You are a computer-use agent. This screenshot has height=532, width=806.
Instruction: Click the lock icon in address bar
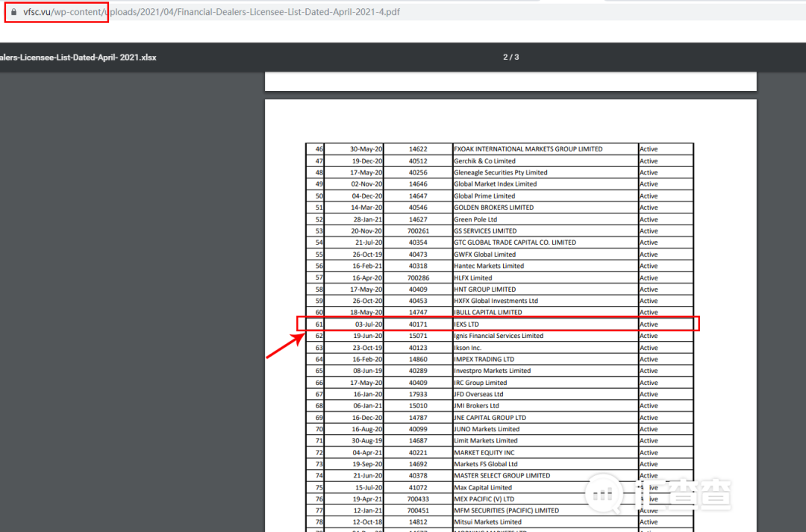pos(14,12)
